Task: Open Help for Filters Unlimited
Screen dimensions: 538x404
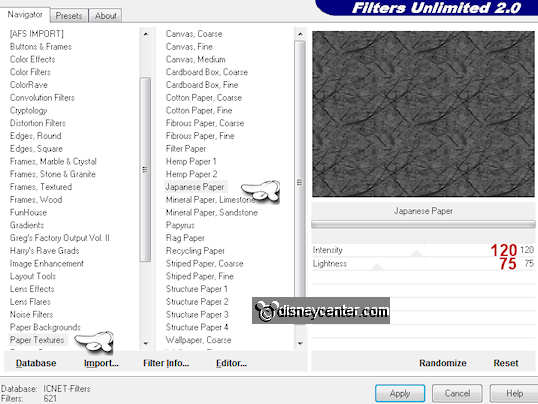Action: tap(514, 393)
